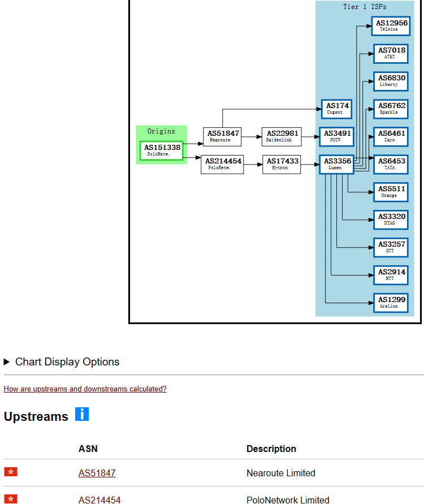424x504 pixels.
Task: Select the 'Nearoute Limited' description cell
Action: (281, 473)
